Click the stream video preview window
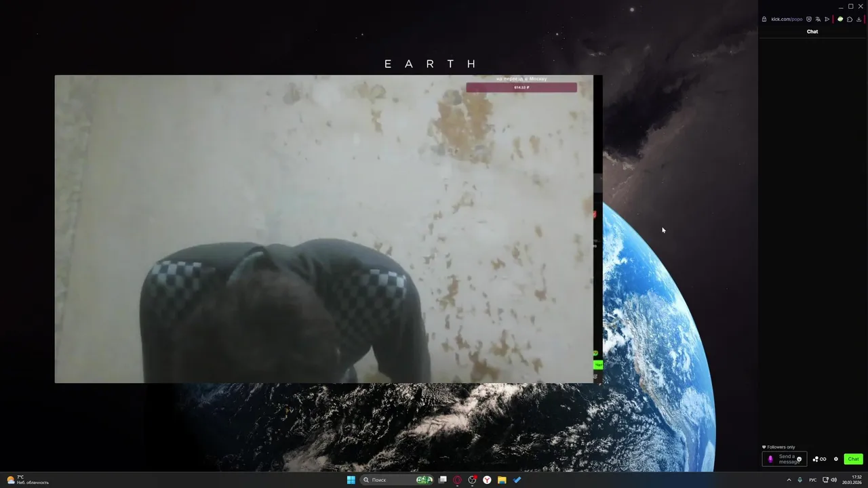 (324, 229)
